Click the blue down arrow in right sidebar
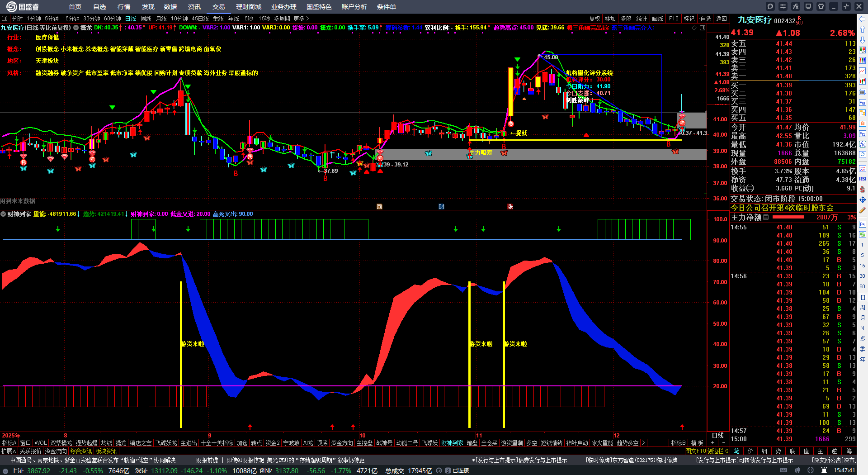The height and width of the screenshot is (475, 868). (x=863, y=40)
